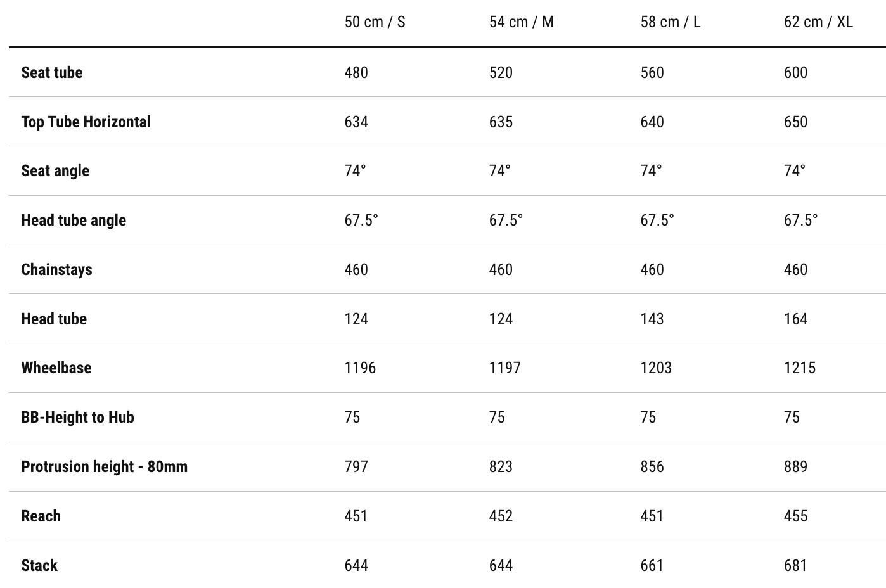Click the Head tube value 143
886x588 pixels.
point(652,319)
